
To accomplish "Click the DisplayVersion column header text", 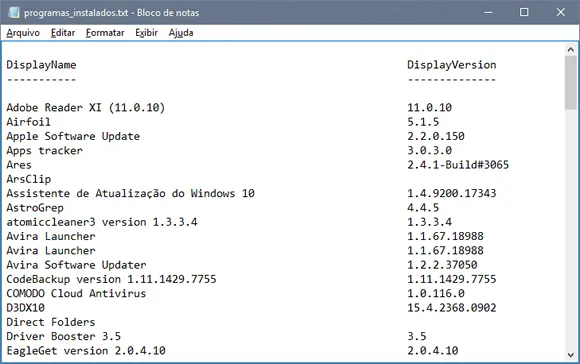I will [452, 65].
